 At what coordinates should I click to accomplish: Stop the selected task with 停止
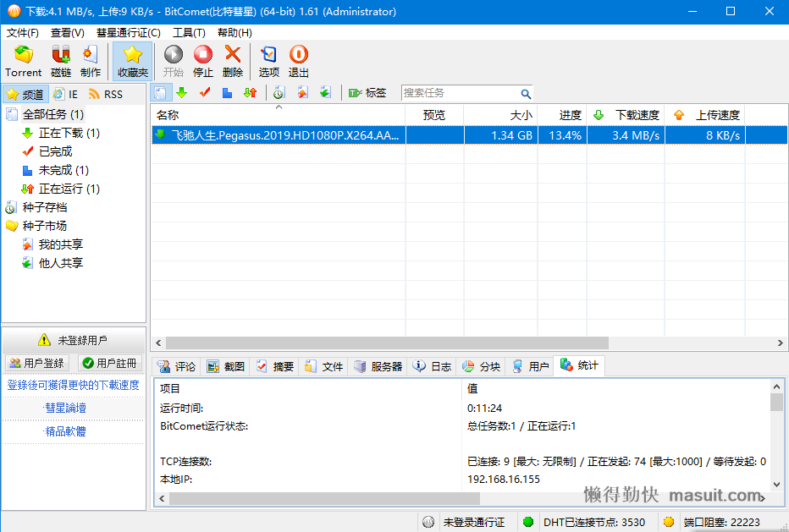click(201, 59)
